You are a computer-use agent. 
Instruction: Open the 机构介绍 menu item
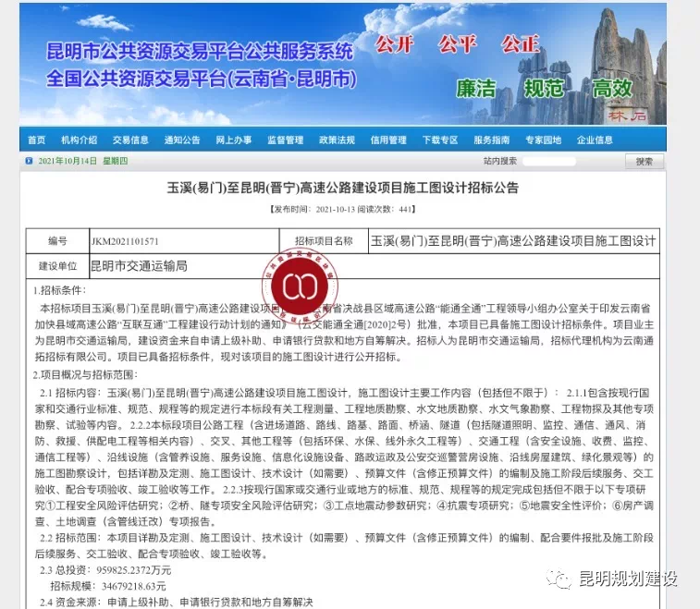click(79, 140)
